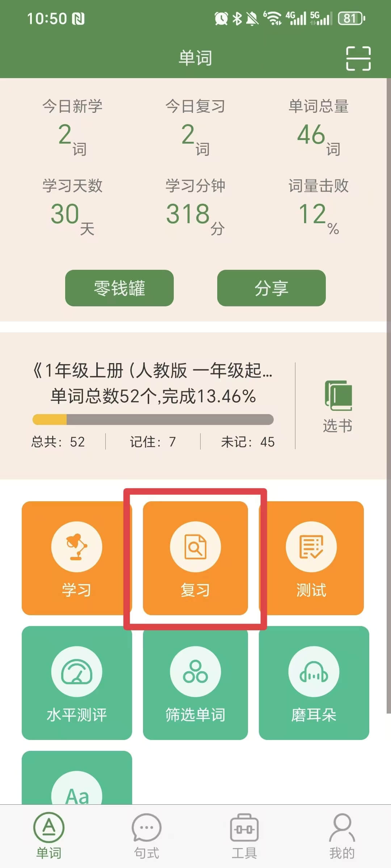Open the 零钱罐 piggy bank
This screenshot has height=868, width=391.
tap(119, 288)
